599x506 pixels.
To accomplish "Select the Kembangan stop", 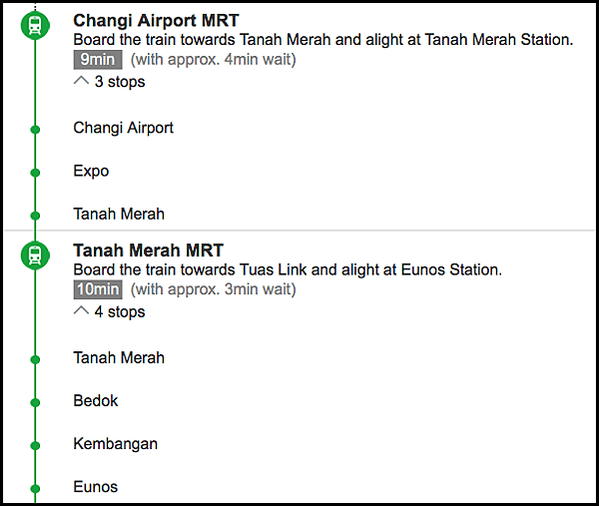I will (x=115, y=444).
